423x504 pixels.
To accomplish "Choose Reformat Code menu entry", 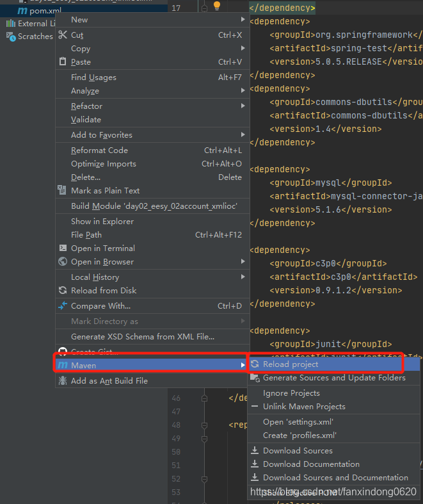I will [152, 150].
